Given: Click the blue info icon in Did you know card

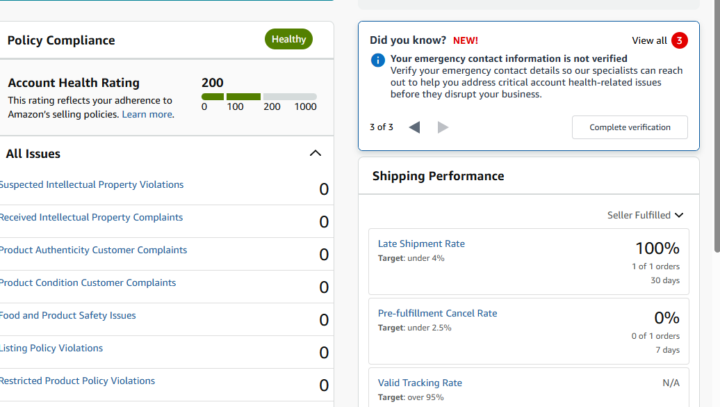Looking at the screenshot, I should pyautogui.click(x=377, y=60).
